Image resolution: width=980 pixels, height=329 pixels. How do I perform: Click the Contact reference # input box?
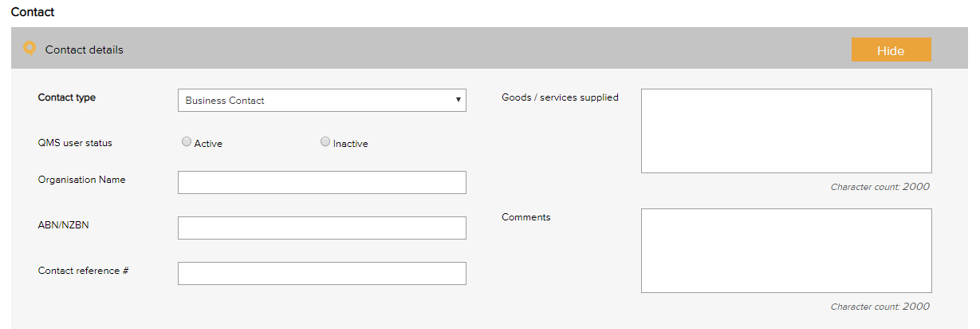(321, 273)
